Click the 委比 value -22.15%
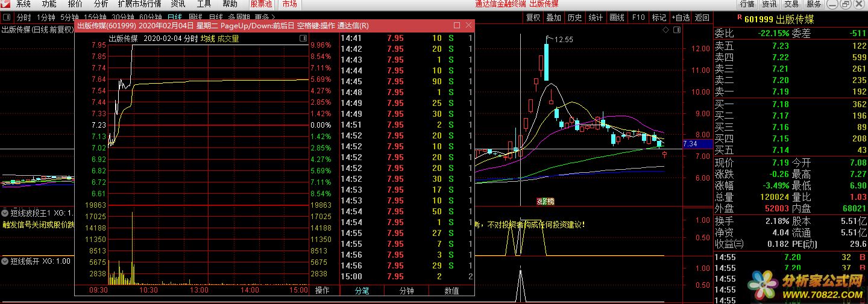 coord(773,33)
